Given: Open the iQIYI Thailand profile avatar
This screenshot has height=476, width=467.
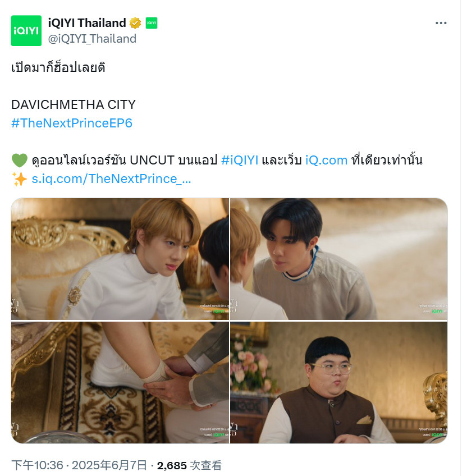Looking at the screenshot, I should [26, 31].
